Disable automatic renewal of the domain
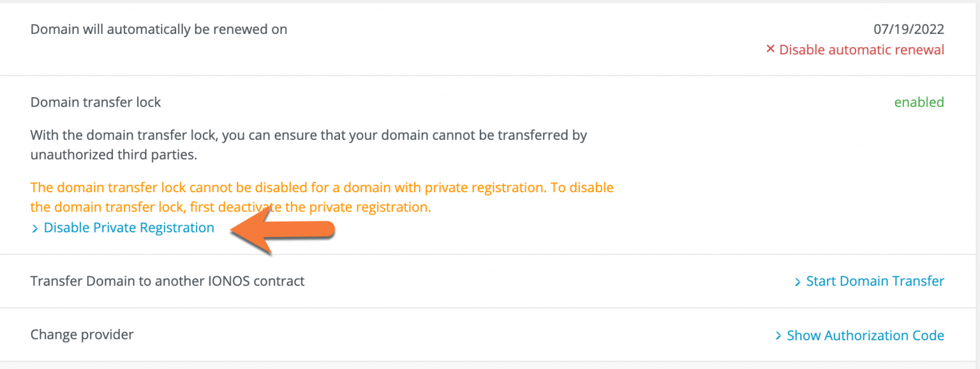The image size is (980, 369). [x=861, y=50]
